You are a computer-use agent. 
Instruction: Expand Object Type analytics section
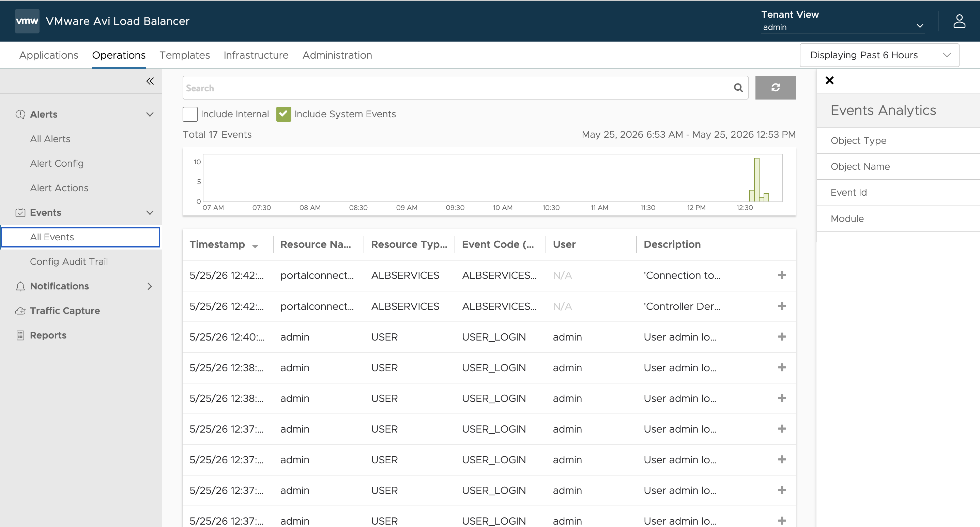tap(898, 141)
